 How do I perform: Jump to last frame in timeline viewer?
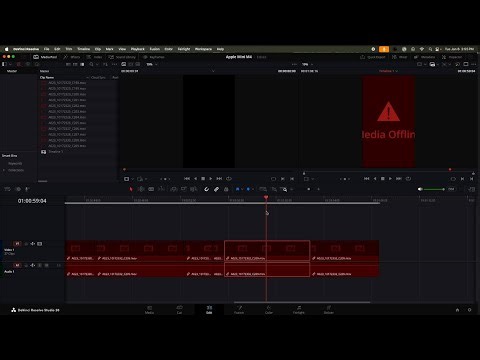(x=399, y=179)
